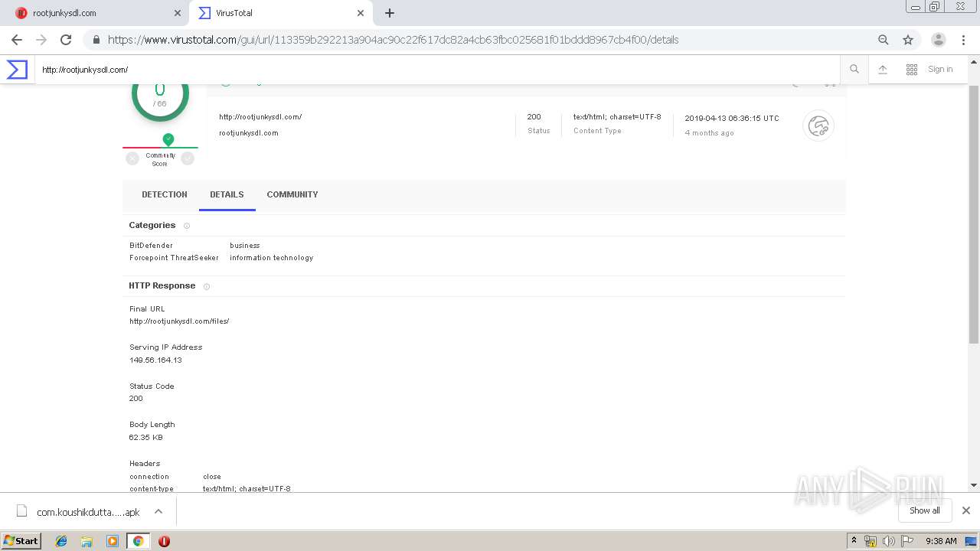
Task: Expand the downloaded apk options chevron
Action: coord(158,511)
